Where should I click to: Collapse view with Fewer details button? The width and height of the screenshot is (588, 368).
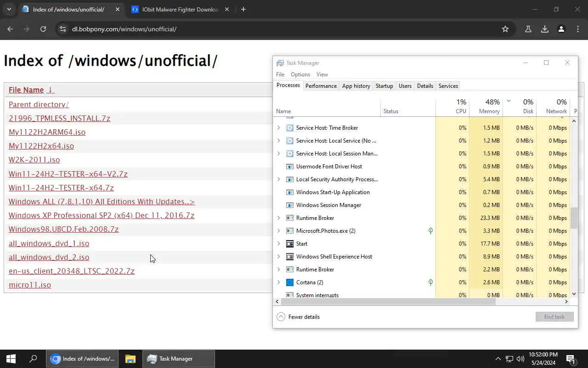point(298,317)
